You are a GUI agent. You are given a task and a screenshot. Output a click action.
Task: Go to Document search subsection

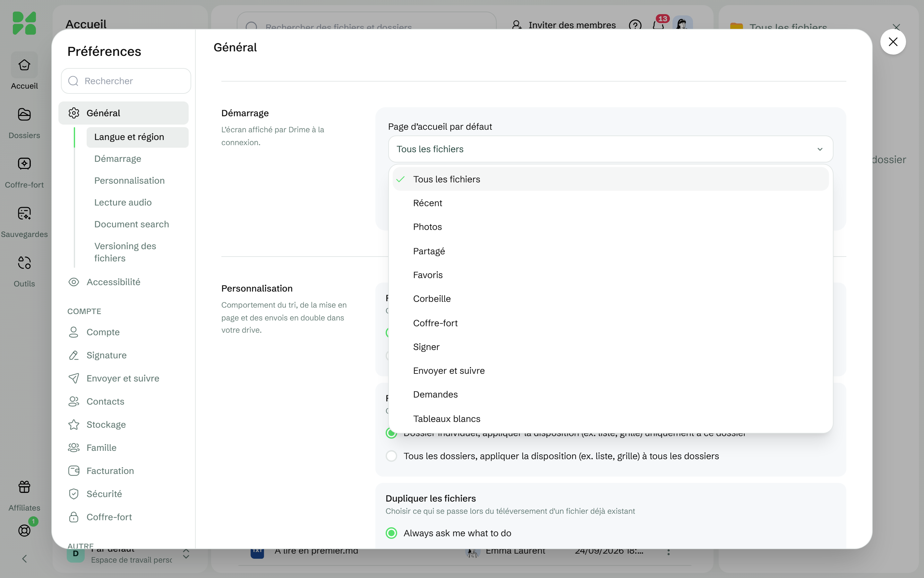click(x=137, y=224)
